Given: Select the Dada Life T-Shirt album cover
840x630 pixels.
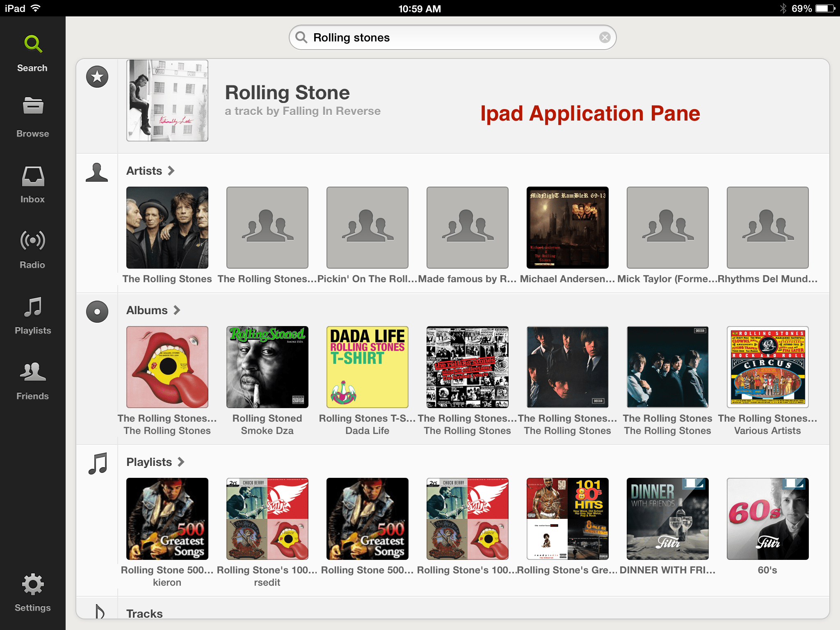Looking at the screenshot, I should 367,367.
